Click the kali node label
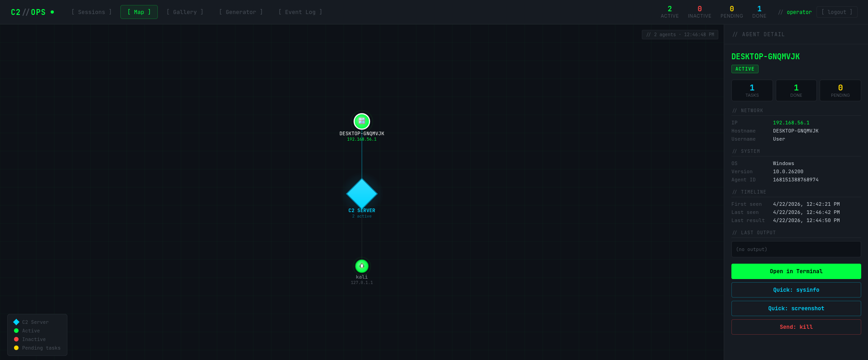This screenshot has width=868, height=360. click(x=362, y=277)
